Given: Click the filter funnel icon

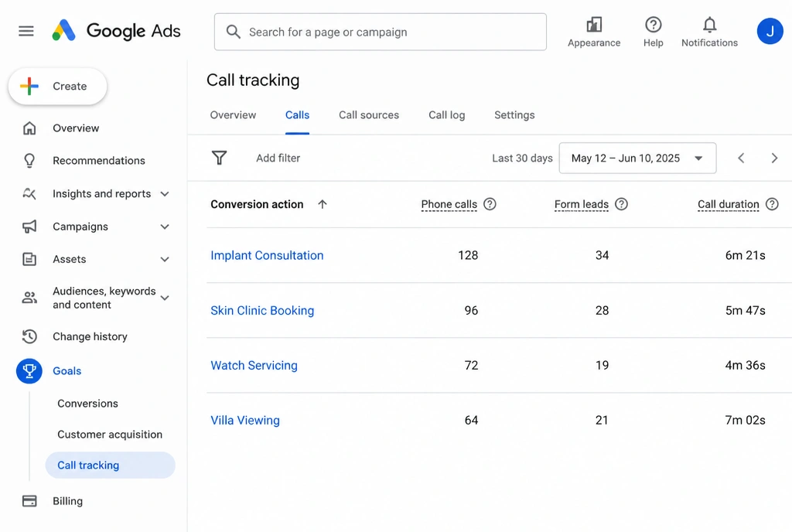Looking at the screenshot, I should coord(219,158).
